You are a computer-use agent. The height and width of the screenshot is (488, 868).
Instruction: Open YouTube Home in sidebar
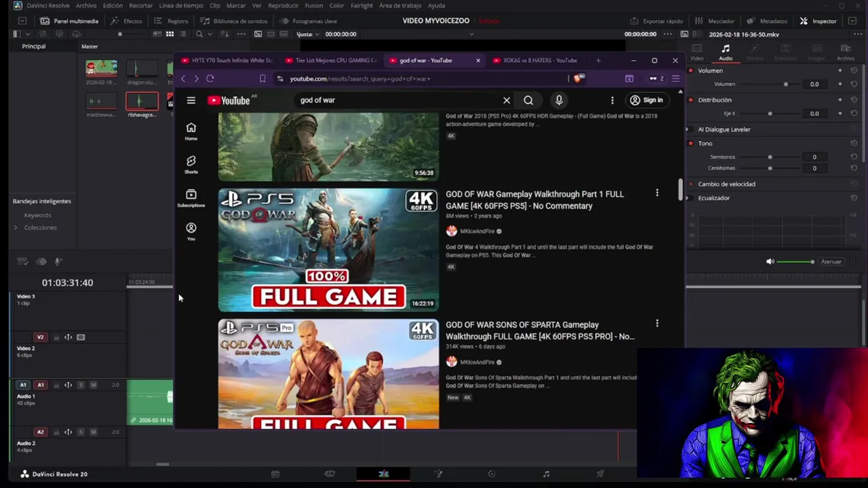tap(191, 131)
